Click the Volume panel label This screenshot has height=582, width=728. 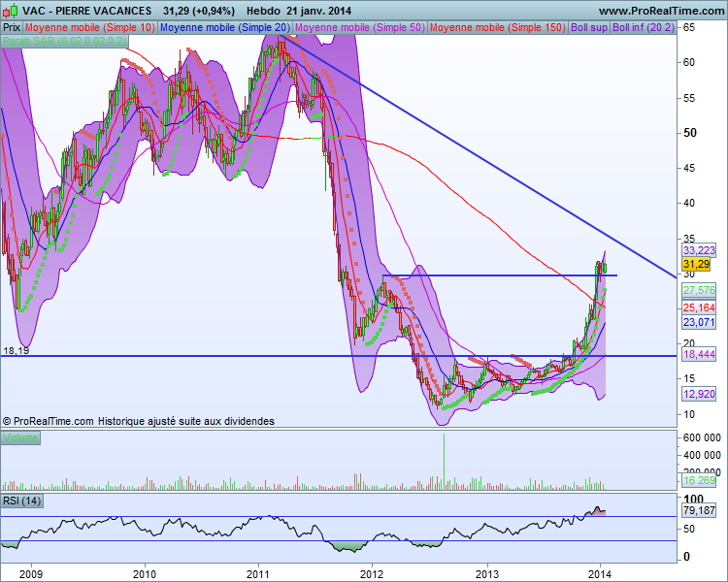click(20, 437)
